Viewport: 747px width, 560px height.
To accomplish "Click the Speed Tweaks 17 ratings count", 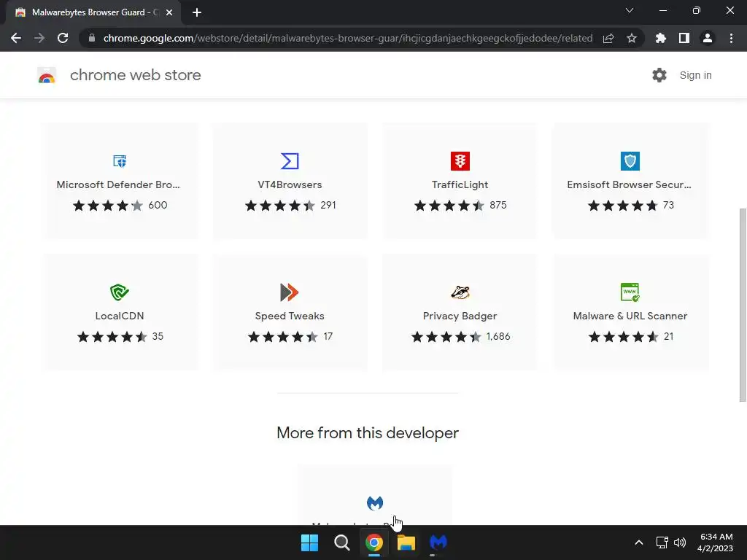I will pos(328,336).
